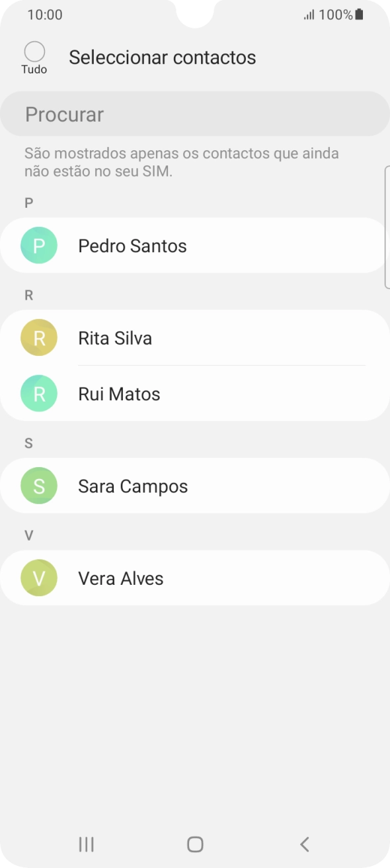
Task: Tap Rita Silva's contact avatar
Action: click(x=38, y=337)
